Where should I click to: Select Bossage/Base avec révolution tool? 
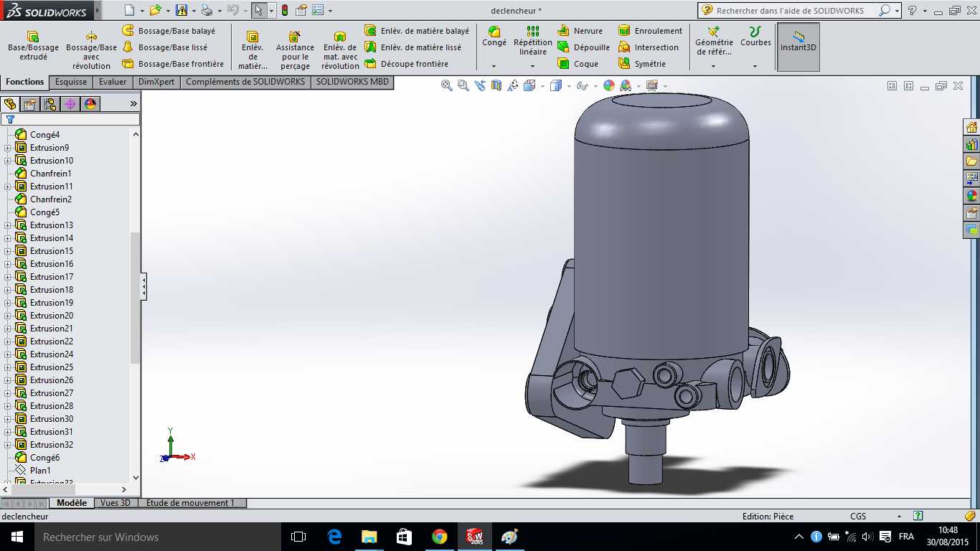tap(91, 51)
